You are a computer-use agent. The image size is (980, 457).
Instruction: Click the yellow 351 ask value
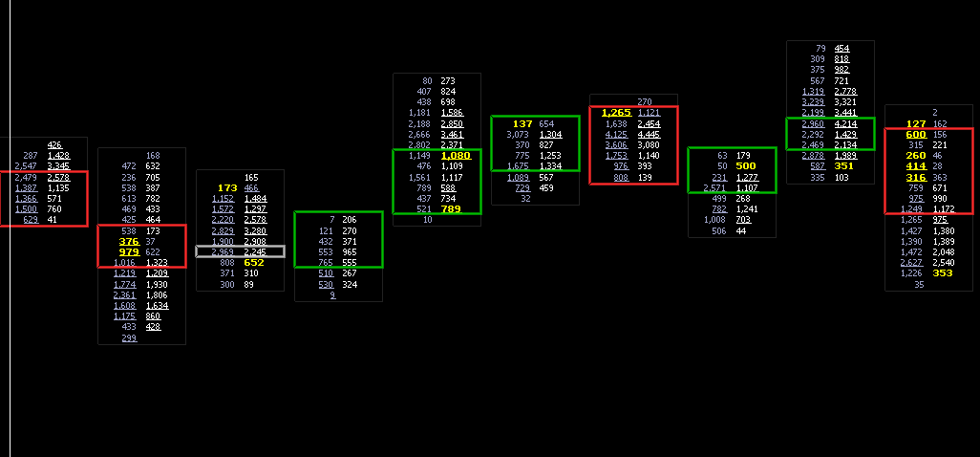point(843,165)
